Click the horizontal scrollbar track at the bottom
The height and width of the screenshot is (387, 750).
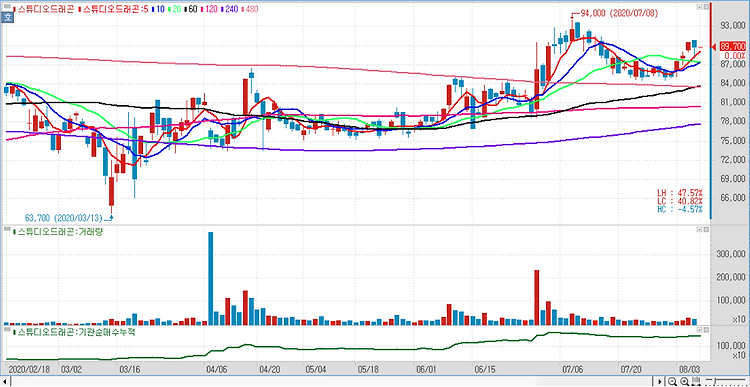coord(330,381)
